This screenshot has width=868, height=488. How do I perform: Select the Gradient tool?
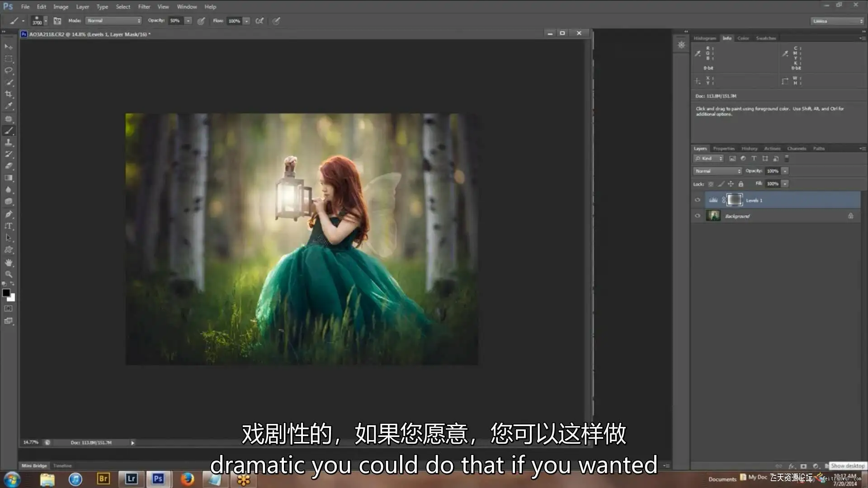[9, 178]
